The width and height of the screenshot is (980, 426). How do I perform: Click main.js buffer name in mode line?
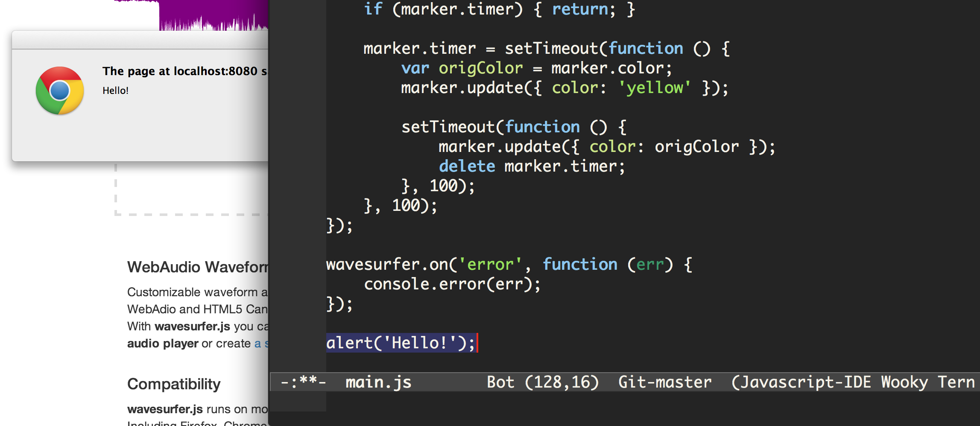coord(378,382)
